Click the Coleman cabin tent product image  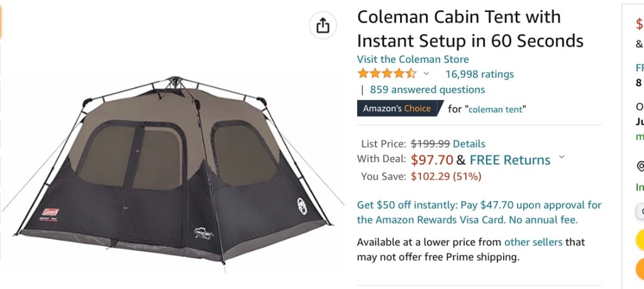click(x=170, y=170)
